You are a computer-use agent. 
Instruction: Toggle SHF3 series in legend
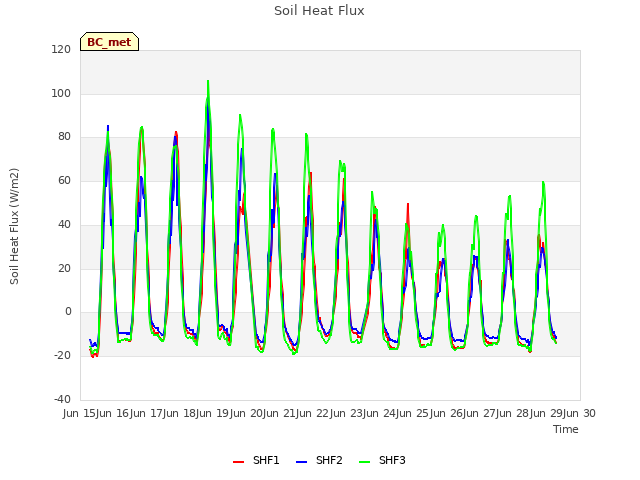point(382,460)
